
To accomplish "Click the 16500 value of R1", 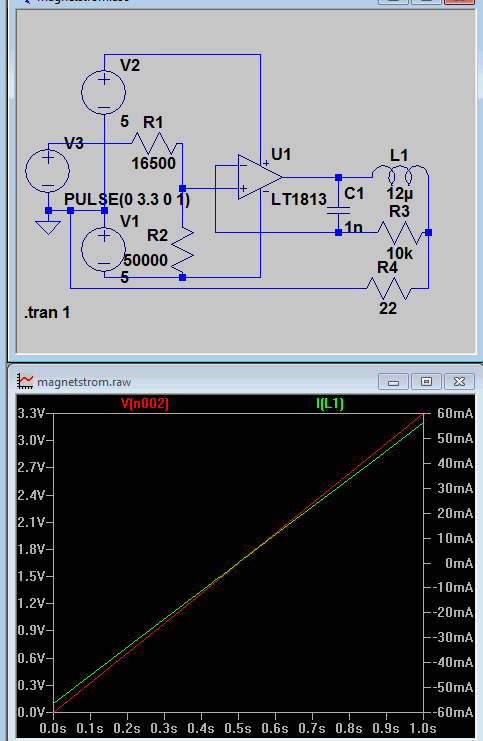I will (x=154, y=164).
